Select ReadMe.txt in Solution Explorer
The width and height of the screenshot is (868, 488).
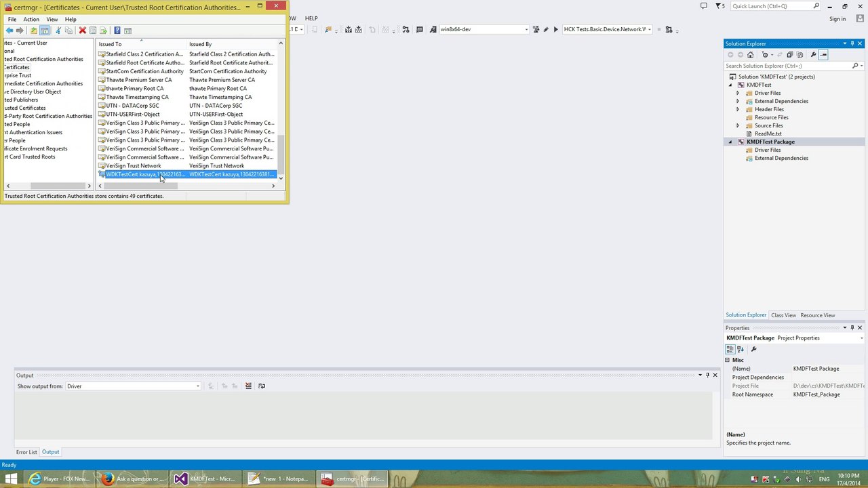[768, 134]
